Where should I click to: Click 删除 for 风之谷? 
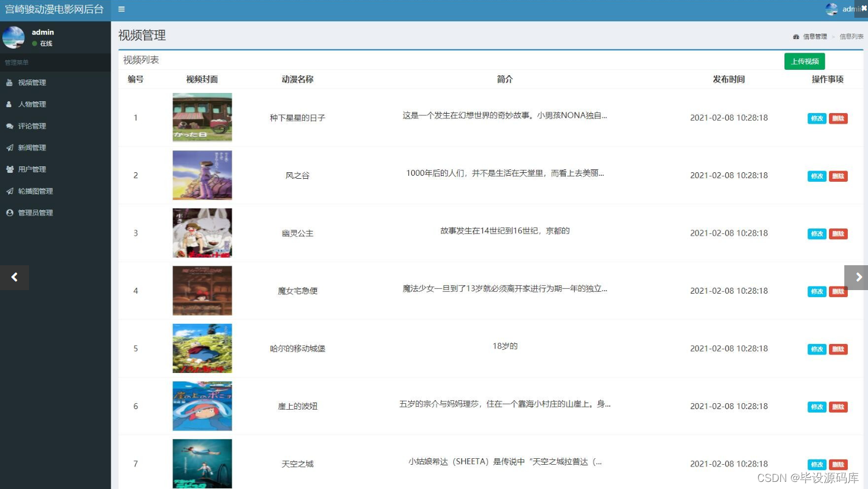click(838, 176)
